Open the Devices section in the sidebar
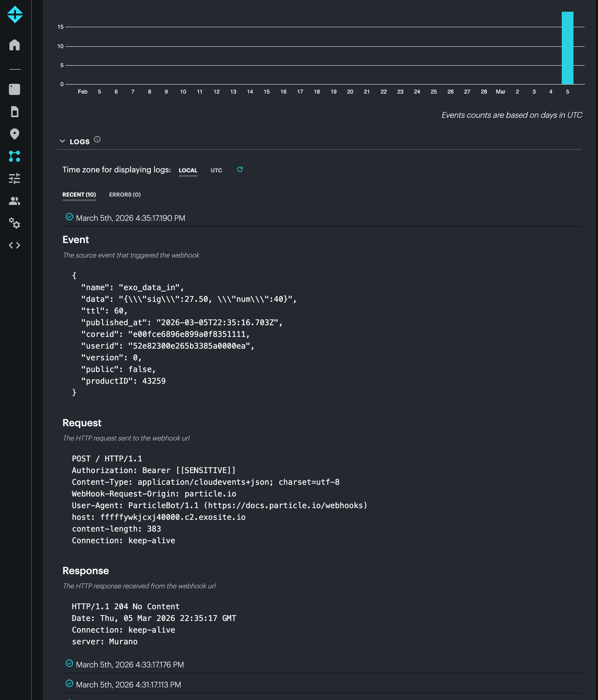 (14, 89)
